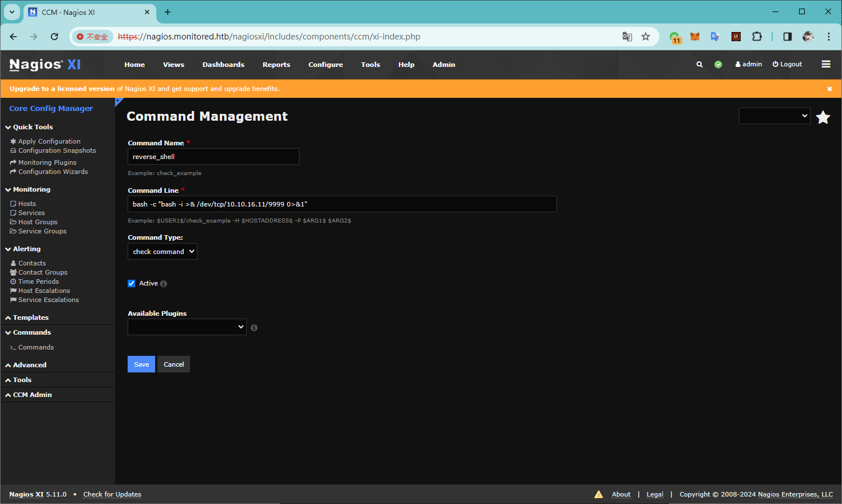
Task: Reload the page with the refresh icon
Action: pos(54,37)
